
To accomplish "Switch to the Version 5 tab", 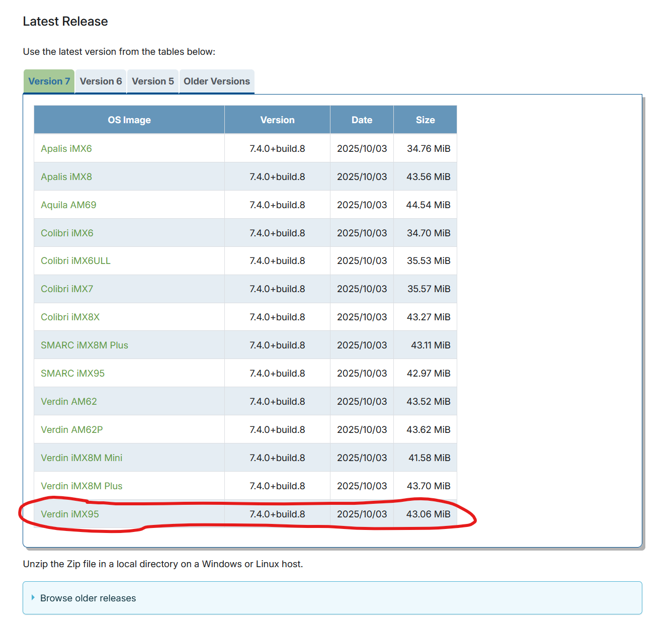I will click(152, 81).
